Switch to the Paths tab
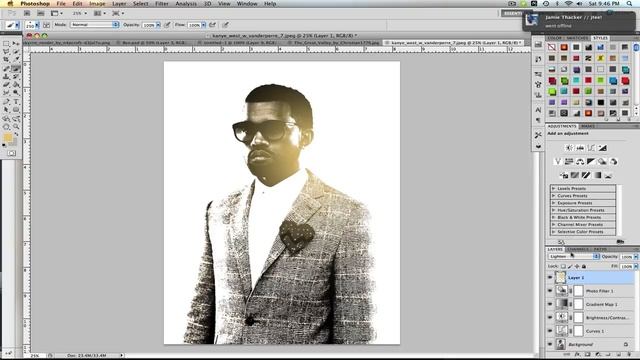 coord(600,249)
